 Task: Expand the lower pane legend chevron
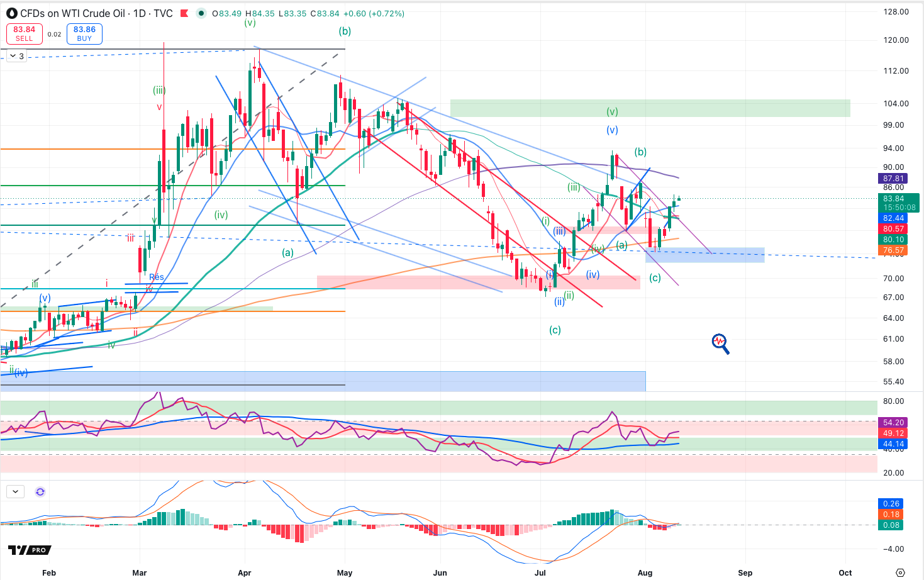(15, 492)
